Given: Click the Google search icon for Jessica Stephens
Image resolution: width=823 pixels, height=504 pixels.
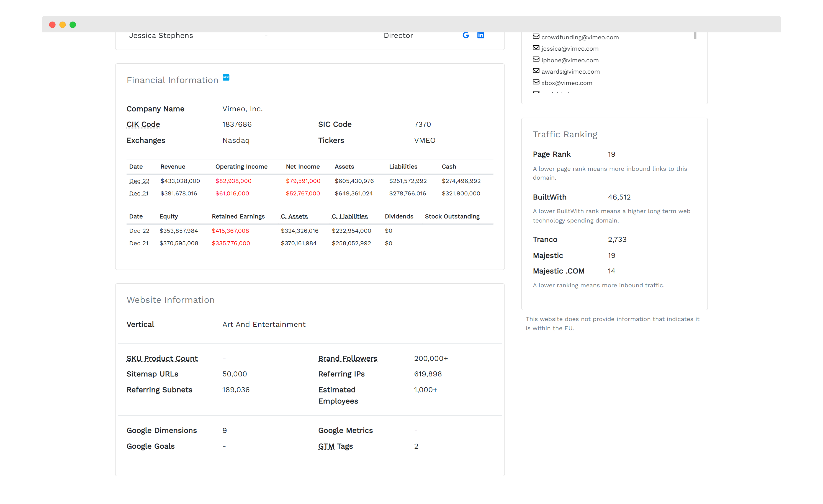Looking at the screenshot, I should 465,35.
